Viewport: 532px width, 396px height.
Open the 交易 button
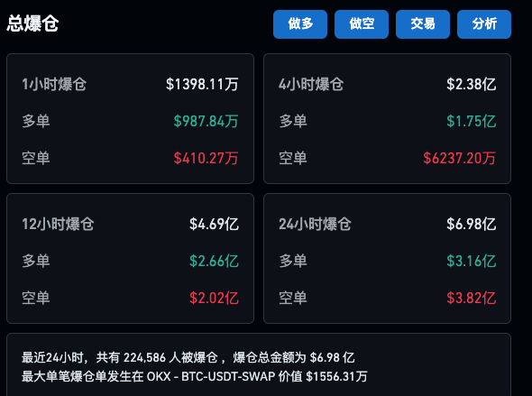(423, 24)
